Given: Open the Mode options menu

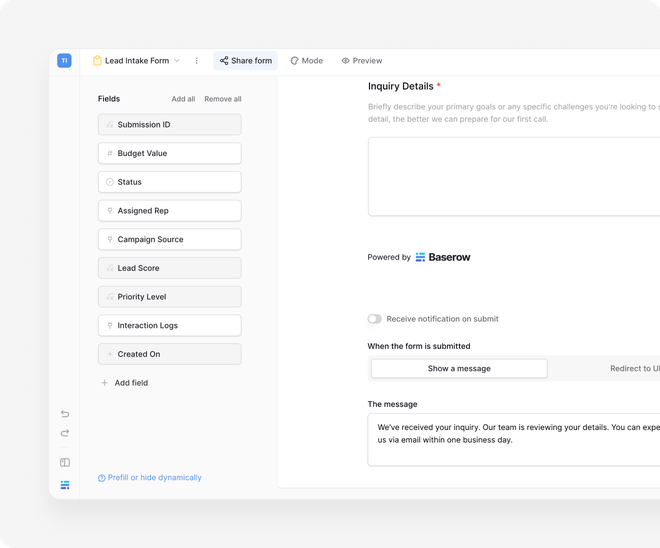Looking at the screenshot, I should (x=306, y=61).
